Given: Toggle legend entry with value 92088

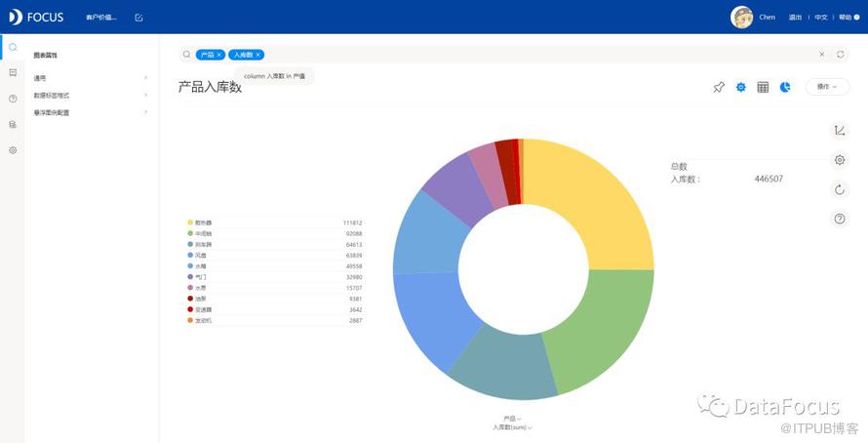Looking at the screenshot, I should pyautogui.click(x=275, y=233).
